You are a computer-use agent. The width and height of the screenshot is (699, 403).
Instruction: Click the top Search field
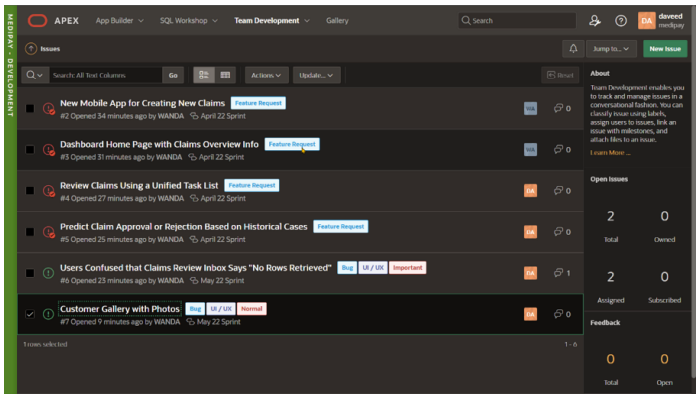517,21
